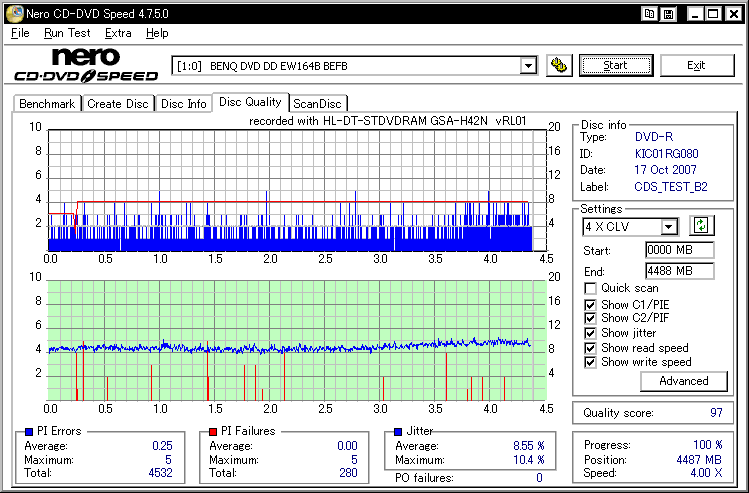The width and height of the screenshot is (749, 493).
Task: Toggle Show C1/PIE checkbox
Action: tap(590, 304)
